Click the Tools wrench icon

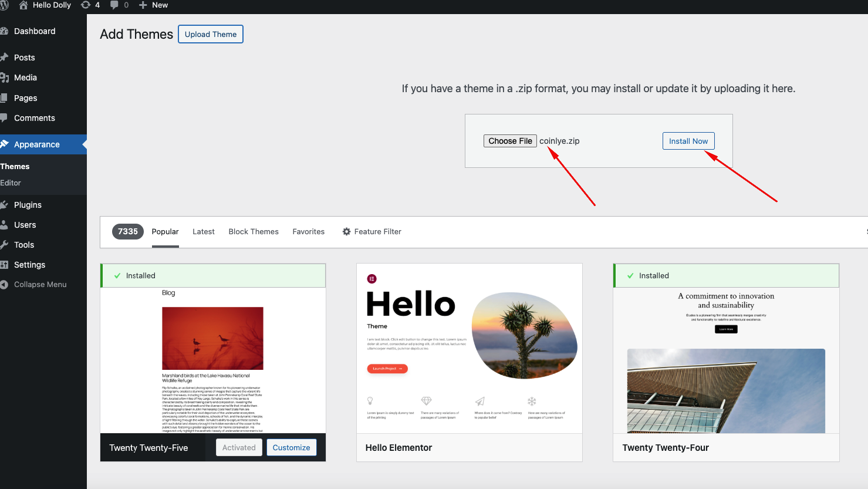click(x=4, y=245)
